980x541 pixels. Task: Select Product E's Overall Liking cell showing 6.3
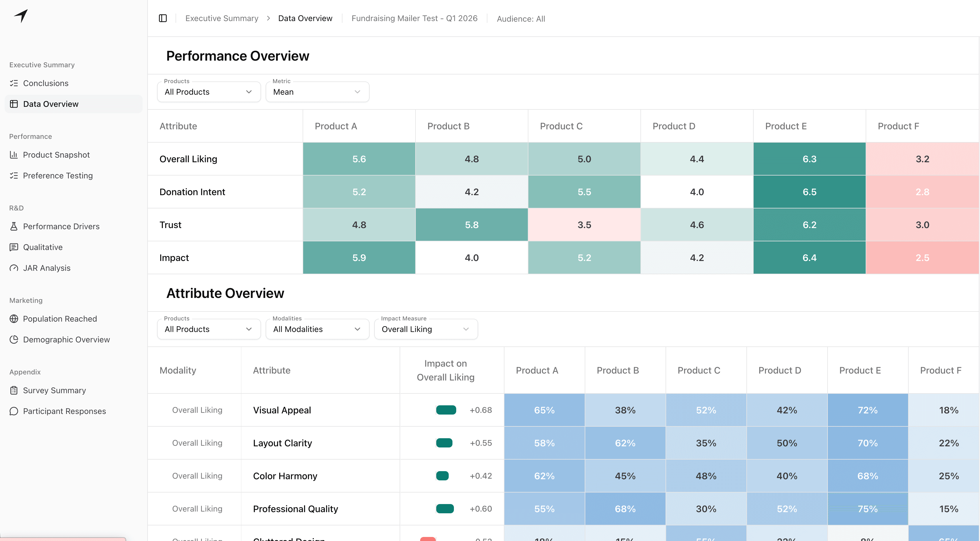point(809,159)
